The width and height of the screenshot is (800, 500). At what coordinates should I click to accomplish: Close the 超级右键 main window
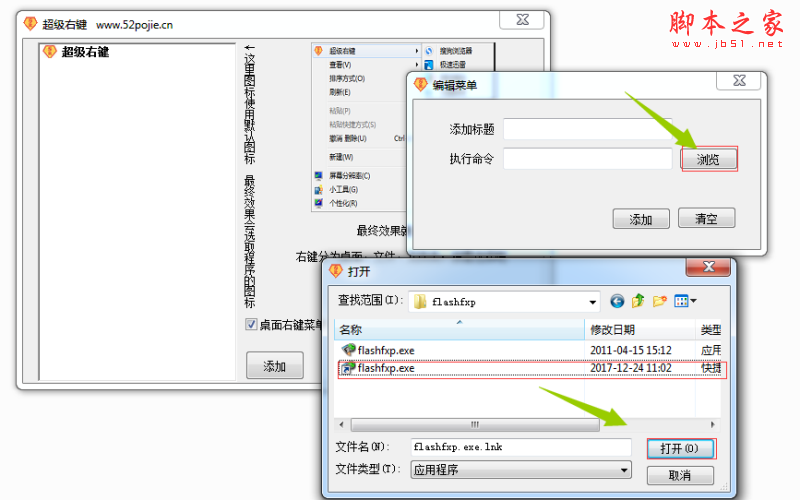[522, 20]
